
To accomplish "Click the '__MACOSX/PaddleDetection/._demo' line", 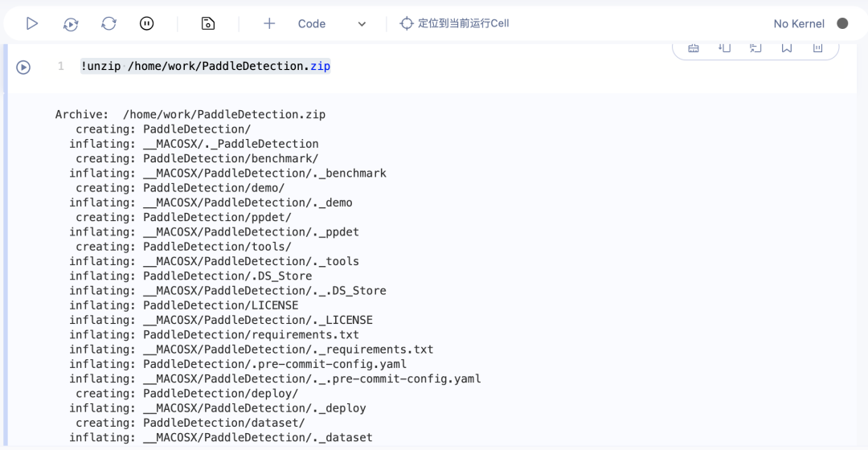I will (x=211, y=202).
